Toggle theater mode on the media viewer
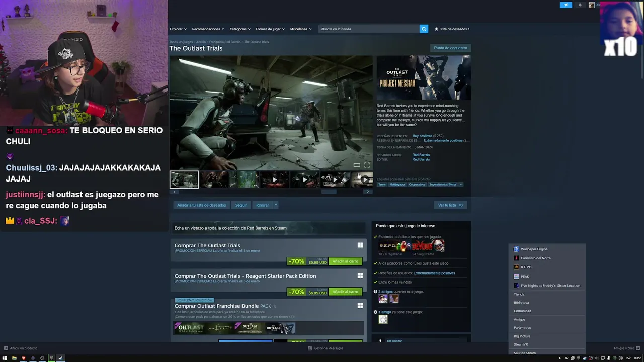Viewport: 644px width, 362px height. point(357,165)
